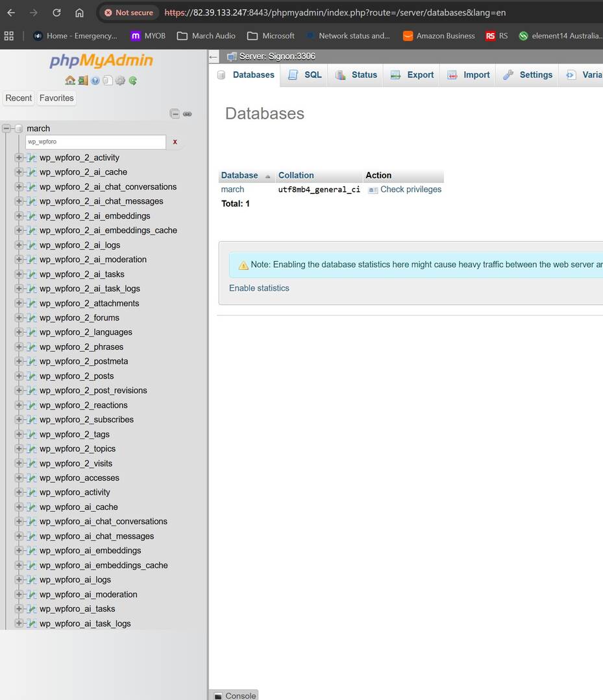The height and width of the screenshot is (700, 603).
Task: Open the Import tab
Action: coord(469,75)
